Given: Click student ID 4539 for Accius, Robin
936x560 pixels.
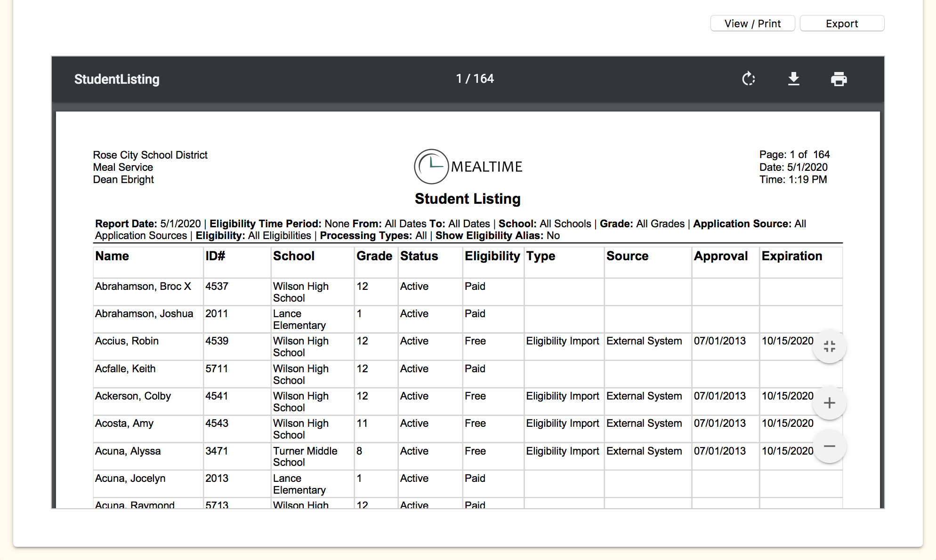Looking at the screenshot, I should [217, 341].
